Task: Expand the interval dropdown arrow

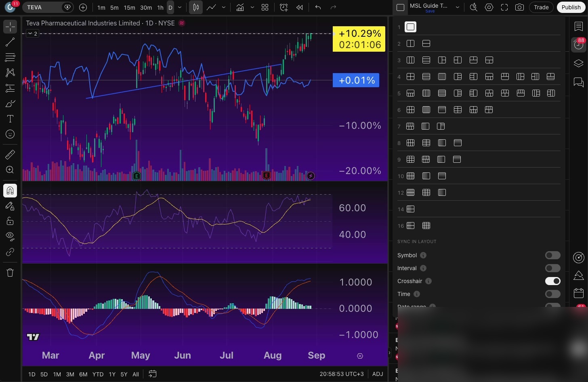Action: click(180, 7)
